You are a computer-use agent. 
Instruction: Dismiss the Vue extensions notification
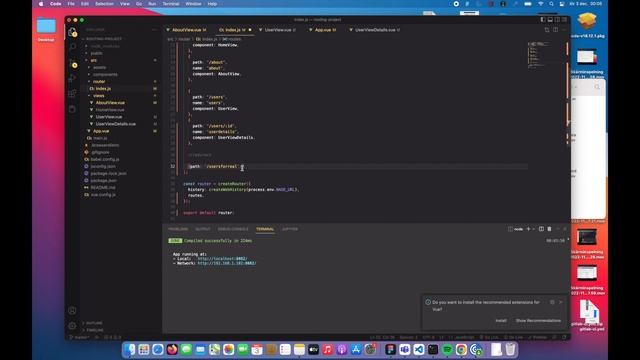(561, 302)
